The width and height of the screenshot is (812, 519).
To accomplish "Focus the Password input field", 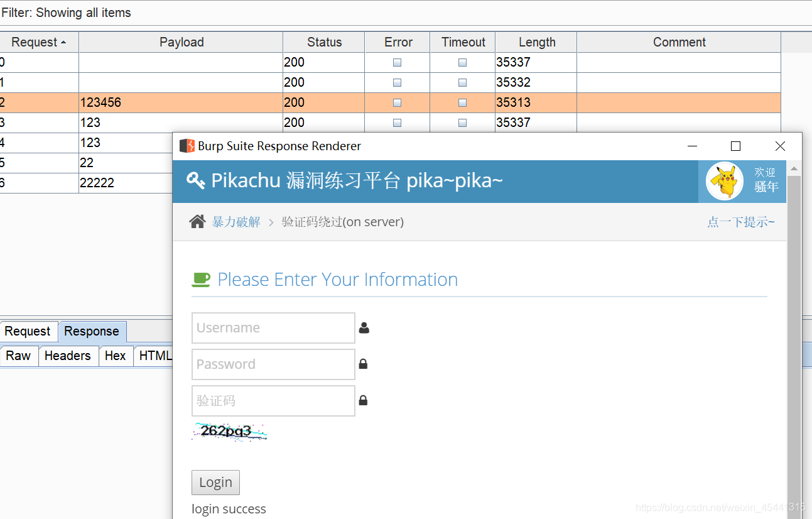I will coord(273,364).
